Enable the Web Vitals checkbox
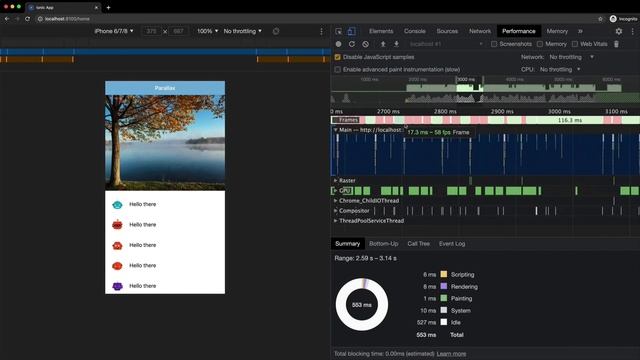Screen dimensions: 640x360 [575, 44]
